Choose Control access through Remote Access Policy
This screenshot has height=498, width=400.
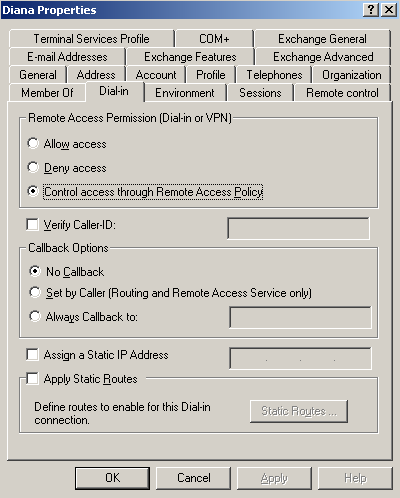(33, 191)
